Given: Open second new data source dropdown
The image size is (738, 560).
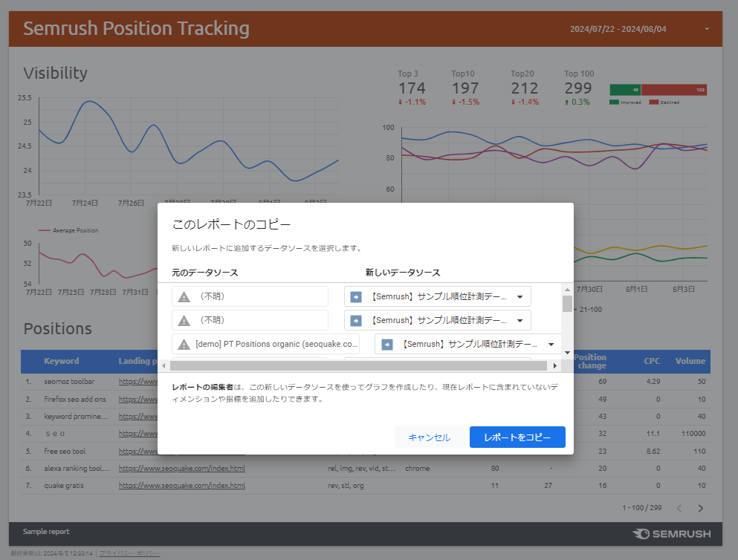Looking at the screenshot, I should click(x=438, y=320).
